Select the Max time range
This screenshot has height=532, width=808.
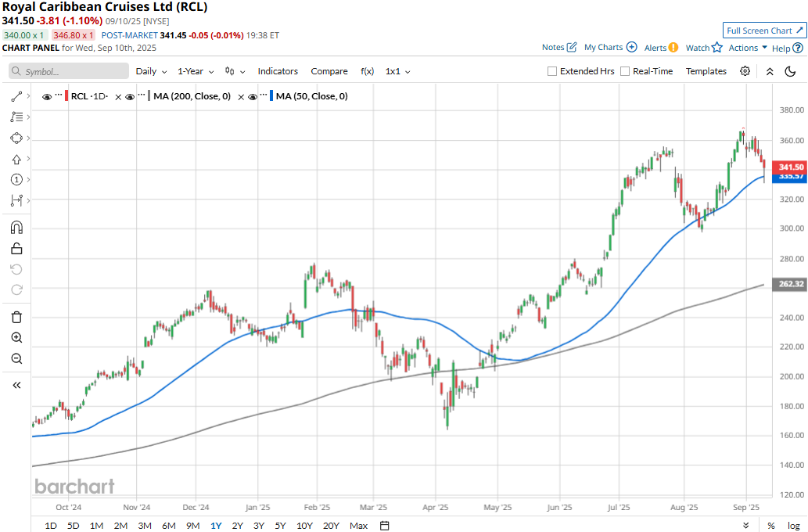359,525
